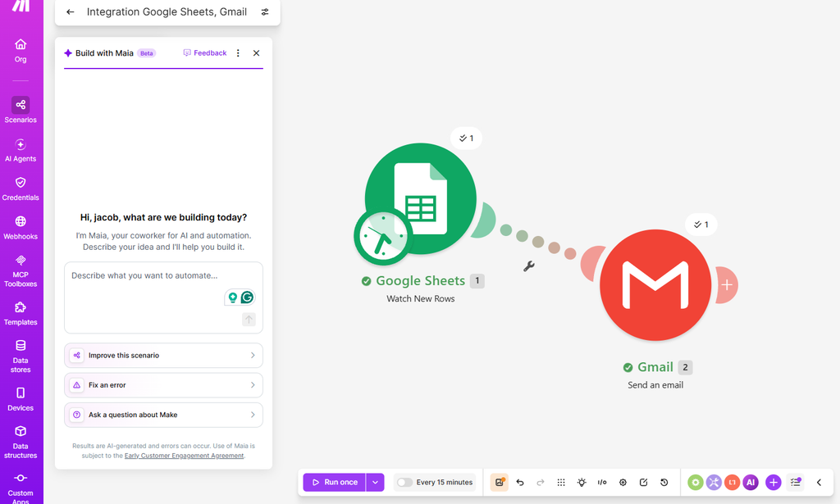Open the Google Sheets module
840x504 pixels.
click(421, 198)
